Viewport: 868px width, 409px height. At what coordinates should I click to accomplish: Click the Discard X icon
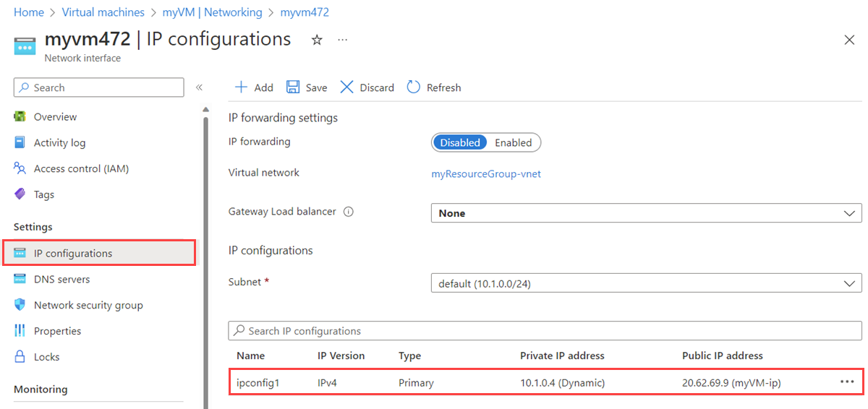tap(347, 87)
